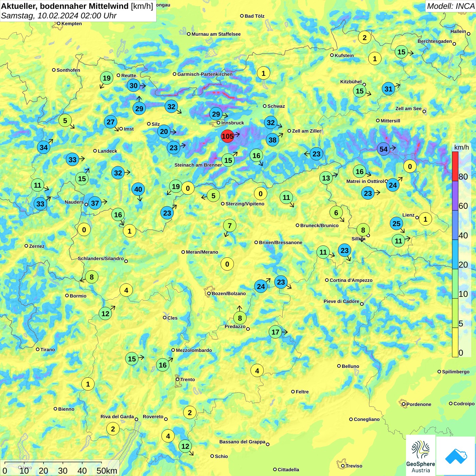Click the 'Modell: INCA' label
Viewport: 476px width, 476px height.
(x=451, y=6)
